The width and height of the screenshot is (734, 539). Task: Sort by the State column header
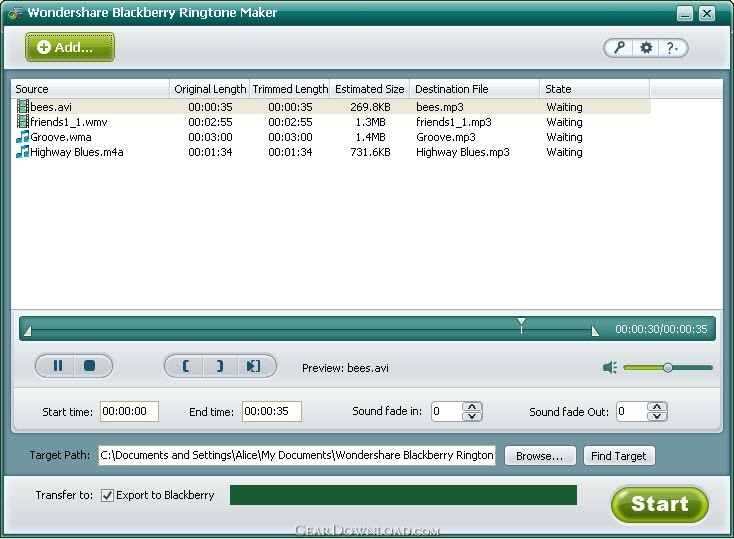pos(595,89)
